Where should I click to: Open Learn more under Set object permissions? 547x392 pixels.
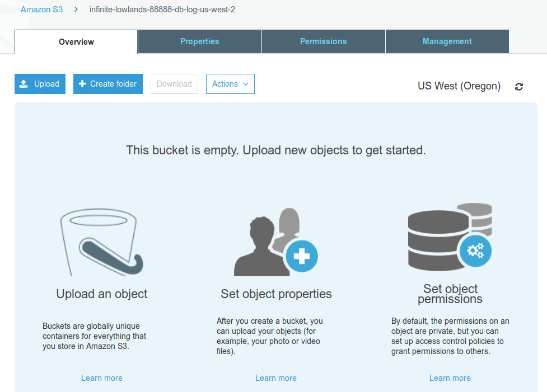tap(450, 378)
